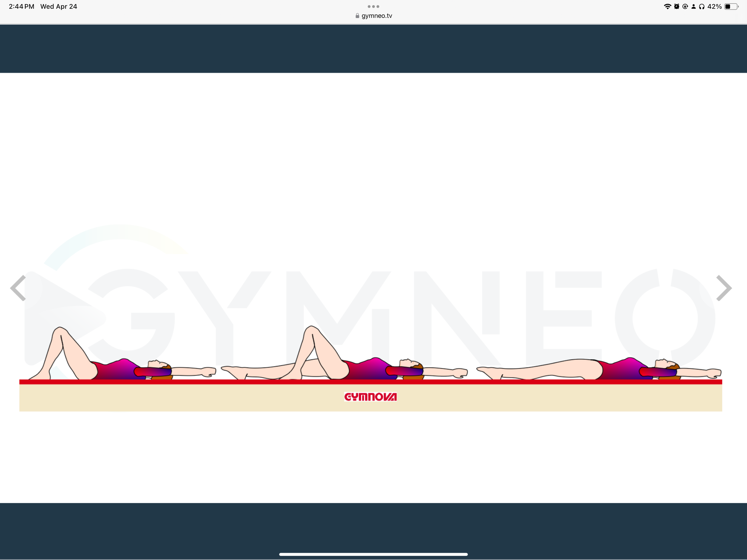The height and width of the screenshot is (560, 747).
Task: Tap the padlock icon beside gymneo.tv
Action: pyautogui.click(x=357, y=16)
